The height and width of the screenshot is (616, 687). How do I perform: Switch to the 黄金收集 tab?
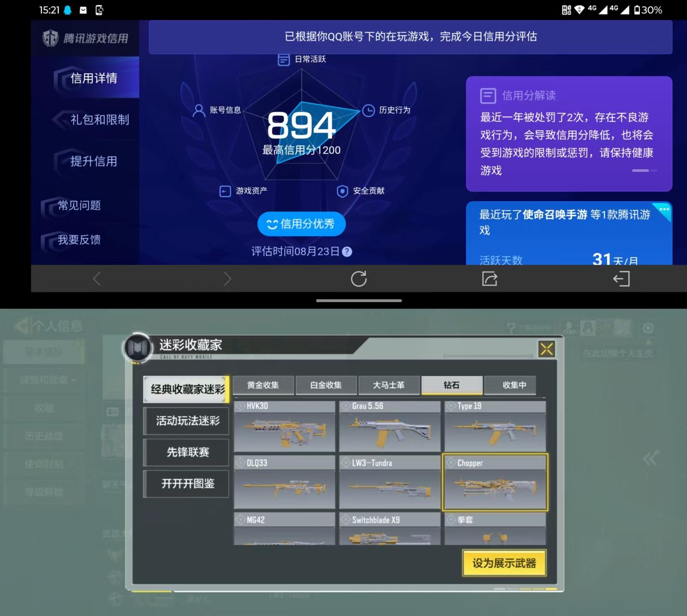point(263,385)
